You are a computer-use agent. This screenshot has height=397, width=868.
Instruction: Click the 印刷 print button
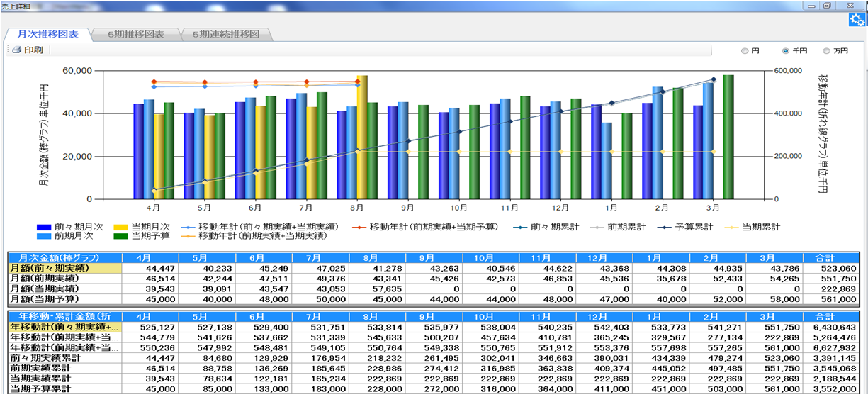(x=33, y=50)
